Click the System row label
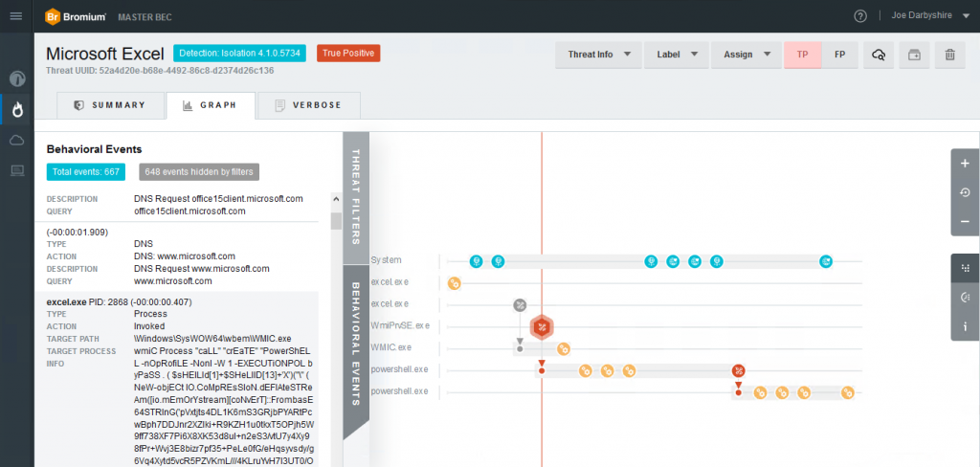Screen dimensions: 980x467 point(386,259)
